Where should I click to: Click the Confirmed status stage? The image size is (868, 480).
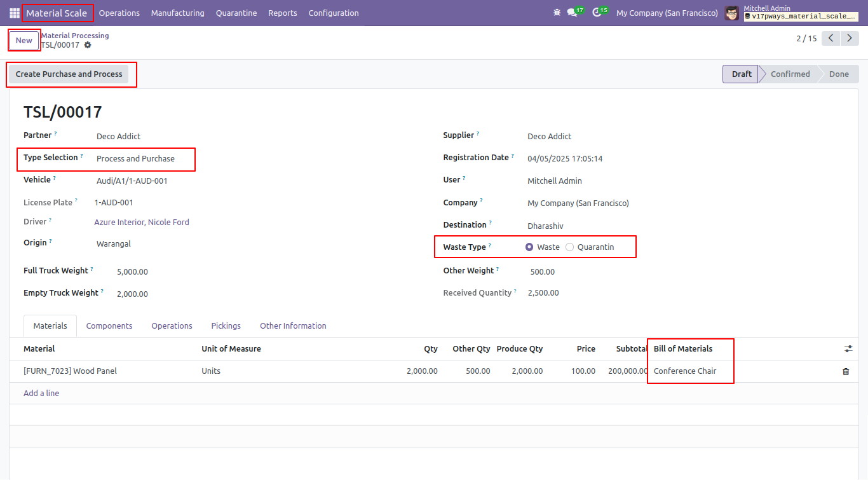pos(790,74)
